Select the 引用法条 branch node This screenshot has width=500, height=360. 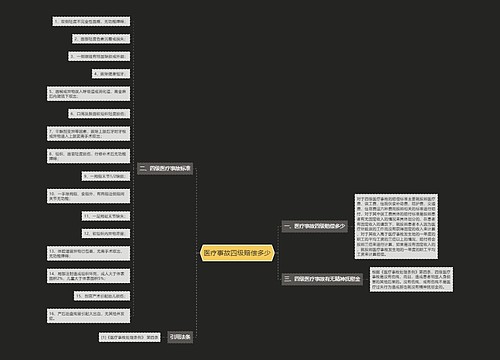tap(180, 337)
